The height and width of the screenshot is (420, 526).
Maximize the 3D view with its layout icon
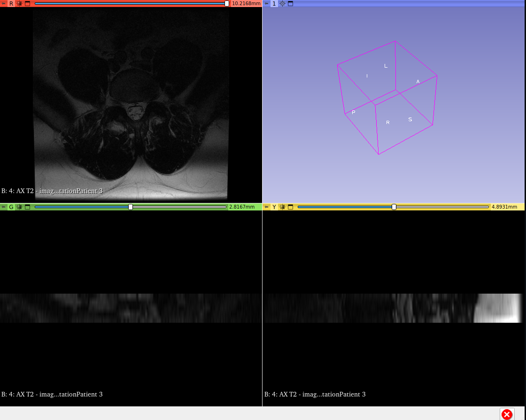[x=291, y=3]
